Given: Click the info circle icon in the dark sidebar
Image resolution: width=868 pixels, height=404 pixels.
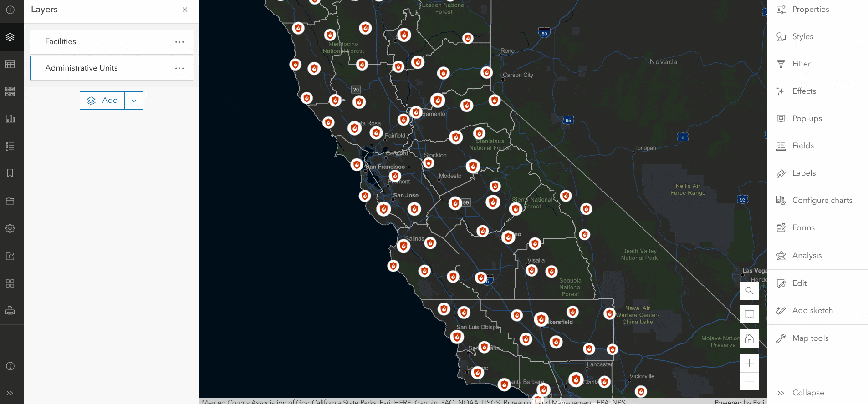Looking at the screenshot, I should 10,366.
